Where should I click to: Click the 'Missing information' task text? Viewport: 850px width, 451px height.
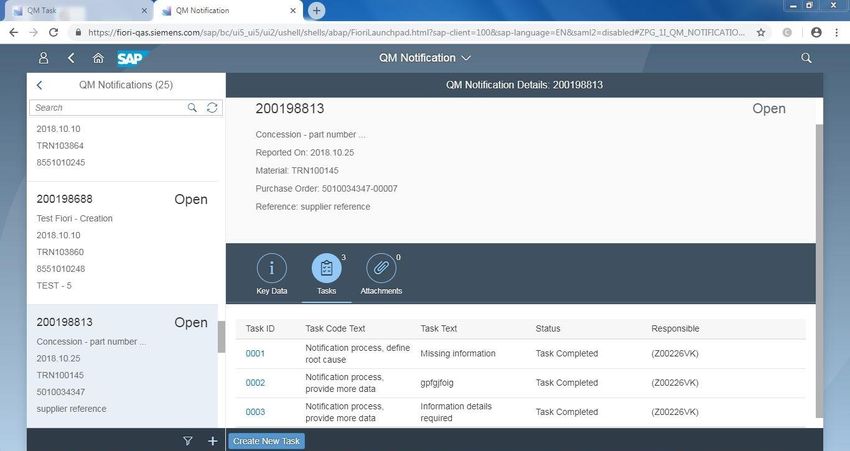pos(458,353)
